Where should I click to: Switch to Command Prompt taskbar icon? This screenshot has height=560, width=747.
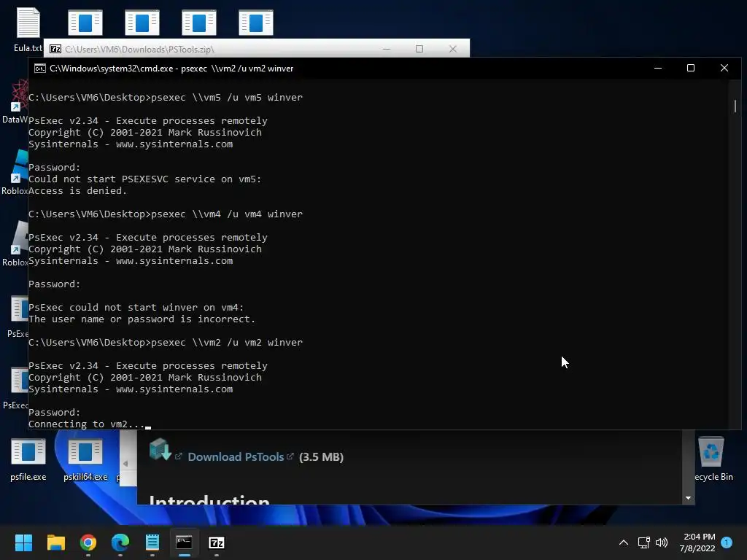[185, 542]
